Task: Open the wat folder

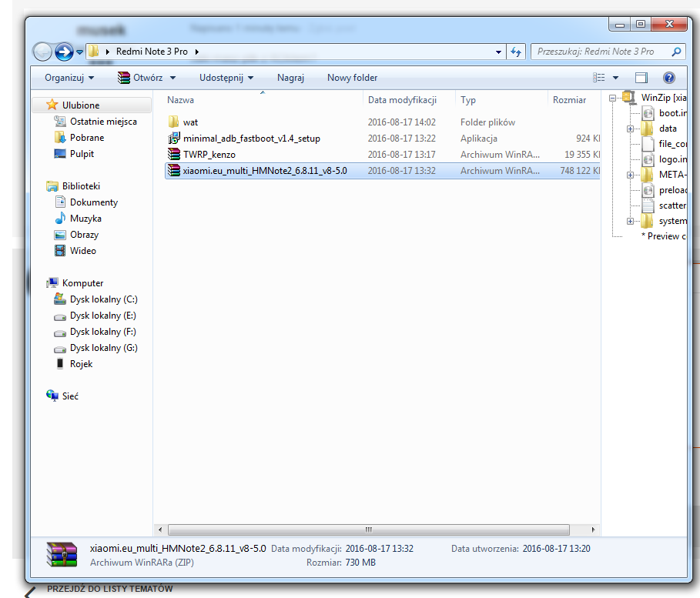Action: click(x=190, y=122)
